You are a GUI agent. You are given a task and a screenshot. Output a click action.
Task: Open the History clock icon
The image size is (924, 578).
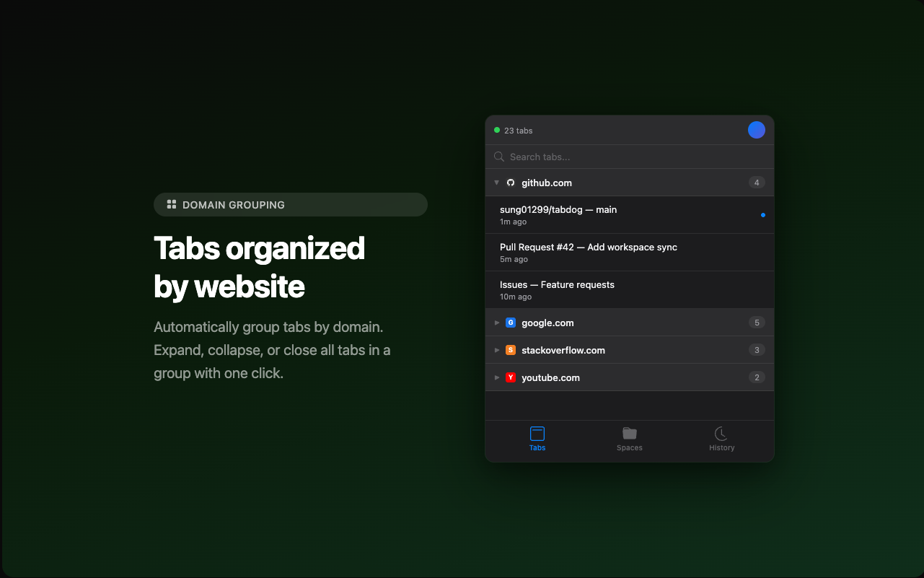click(721, 434)
